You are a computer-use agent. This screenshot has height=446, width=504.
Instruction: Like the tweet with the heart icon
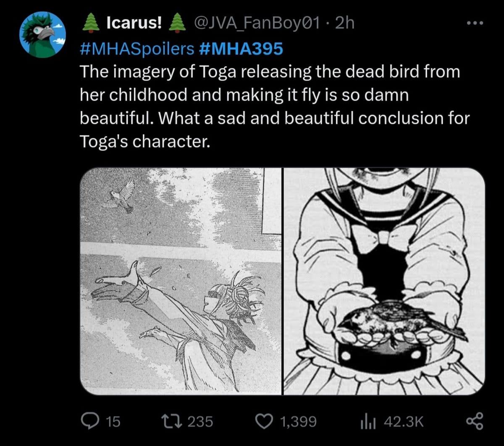coord(265,421)
